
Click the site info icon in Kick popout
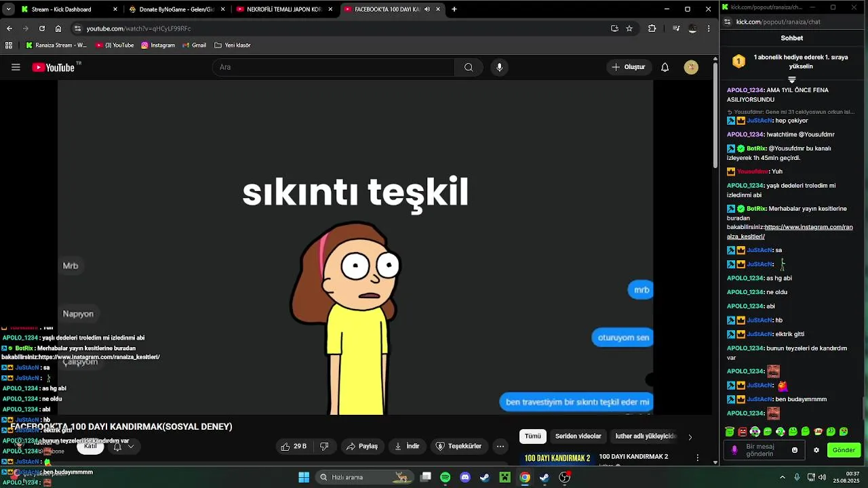tap(727, 22)
